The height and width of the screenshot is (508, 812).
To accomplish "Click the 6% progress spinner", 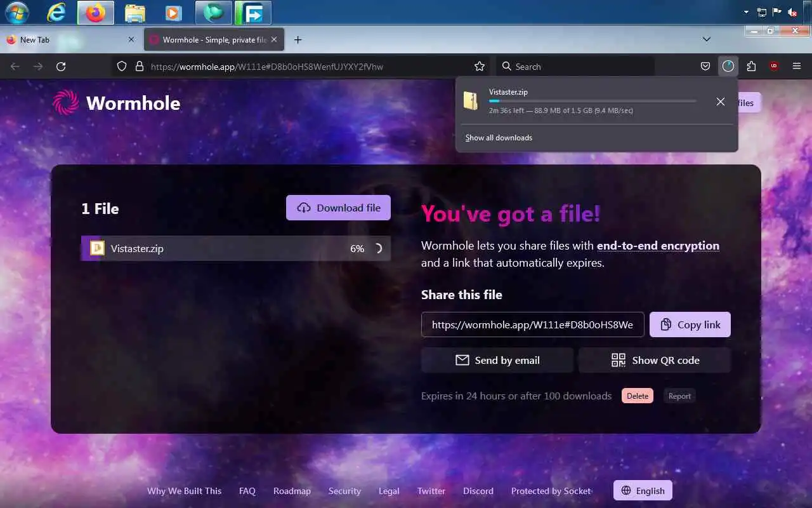I will click(377, 249).
